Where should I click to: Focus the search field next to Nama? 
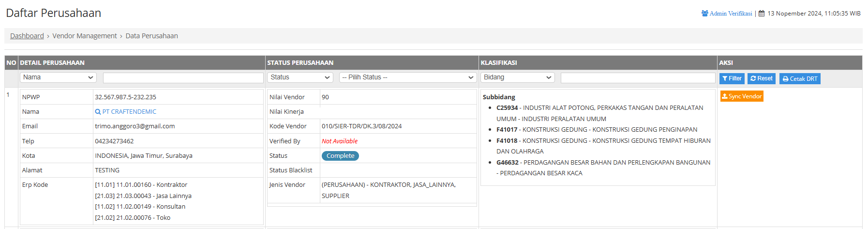[183, 77]
